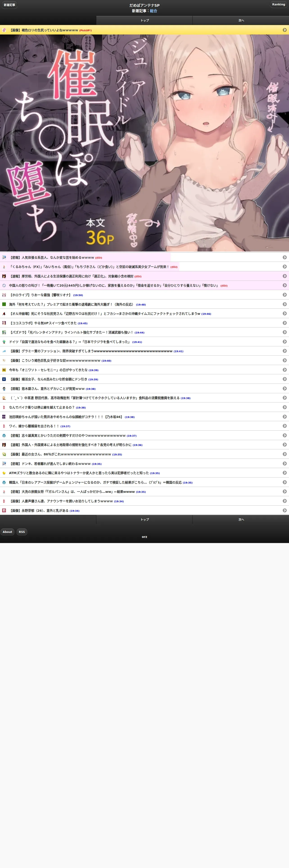Click the clock favicon beside 中国人の怒りの叫び
Viewport: 289px width, 868px height.
coord(4,286)
